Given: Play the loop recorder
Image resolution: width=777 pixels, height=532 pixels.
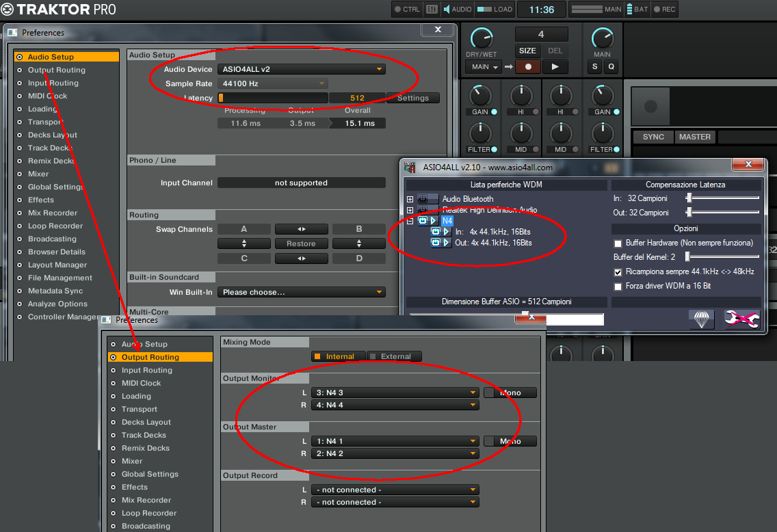Looking at the screenshot, I should (555, 67).
